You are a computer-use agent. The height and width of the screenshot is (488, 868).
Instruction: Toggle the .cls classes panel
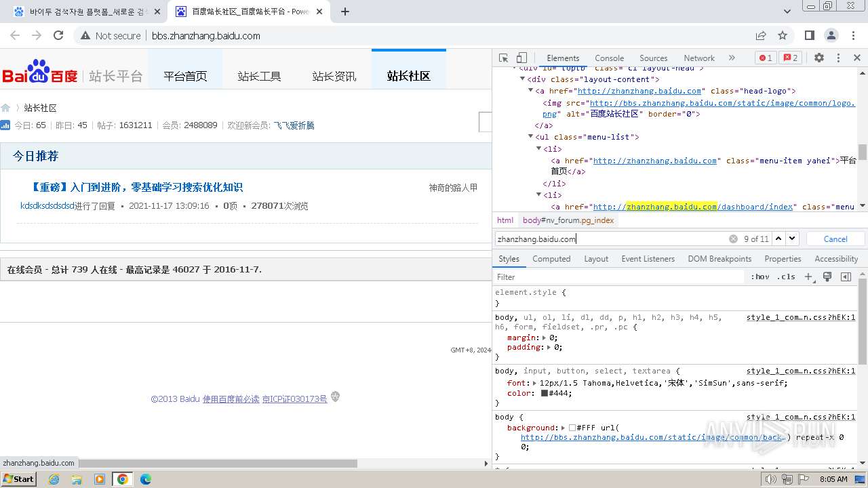786,277
